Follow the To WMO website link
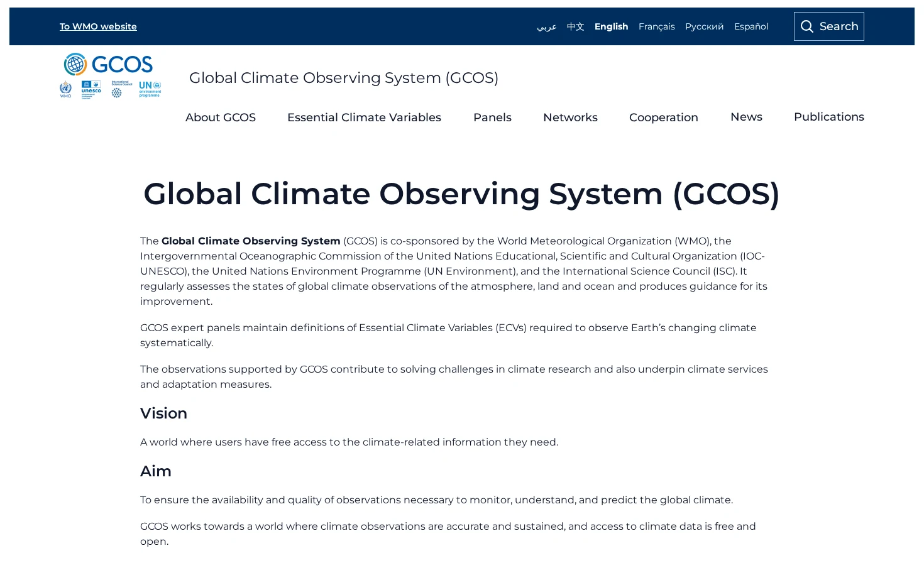The height and width of the screenshot is (580, 924). pos(98,26)
